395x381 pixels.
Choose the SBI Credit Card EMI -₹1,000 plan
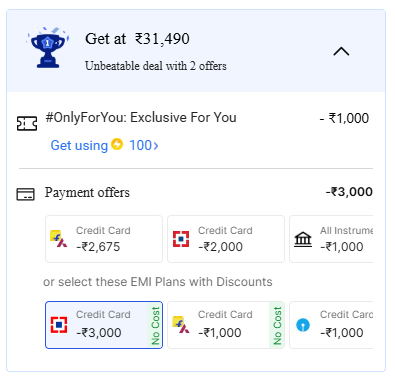point(331,325)
